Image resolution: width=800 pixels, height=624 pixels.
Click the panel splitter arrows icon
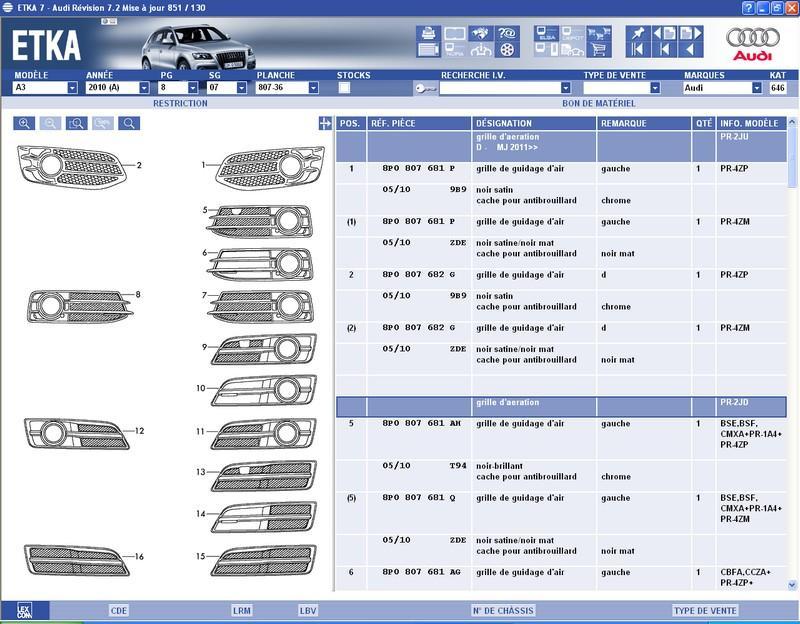coord(325,123)
